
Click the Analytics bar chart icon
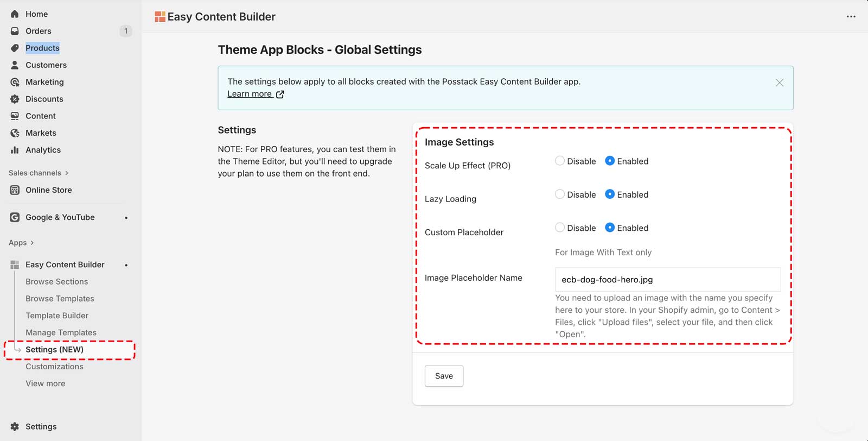click(x=15, y=150)
